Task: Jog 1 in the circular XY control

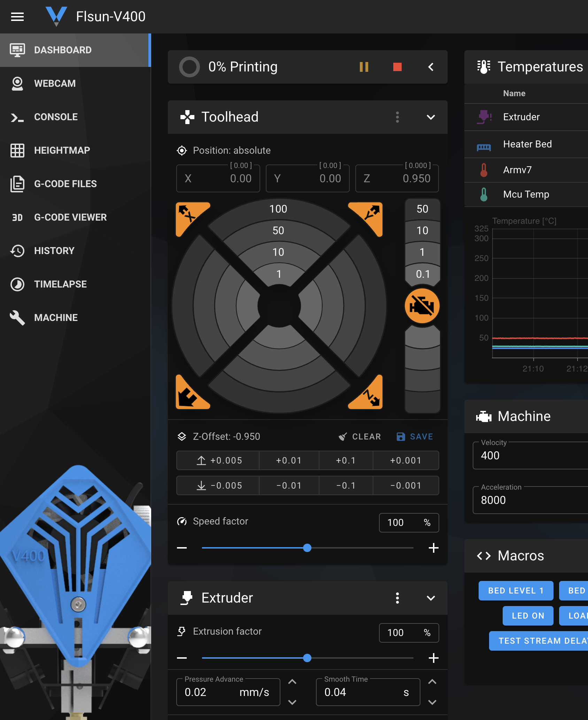Action: point(279,274)
